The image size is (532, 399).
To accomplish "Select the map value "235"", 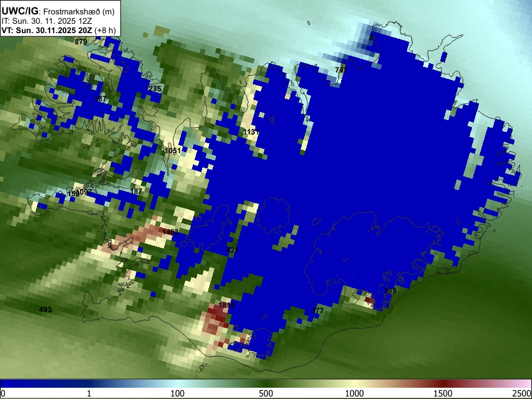I will [155, 89].
